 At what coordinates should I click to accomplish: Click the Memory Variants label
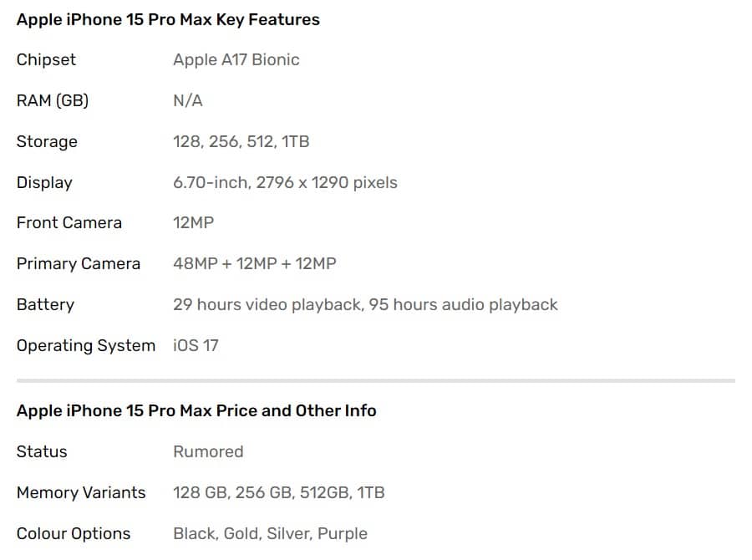pyautogui.click(x=81, y=492)
